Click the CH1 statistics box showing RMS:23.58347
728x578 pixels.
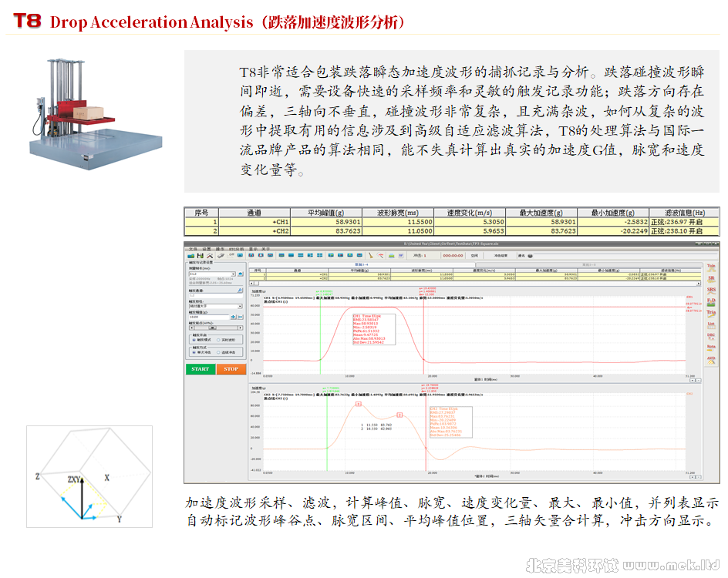click(x=374, y=329)
